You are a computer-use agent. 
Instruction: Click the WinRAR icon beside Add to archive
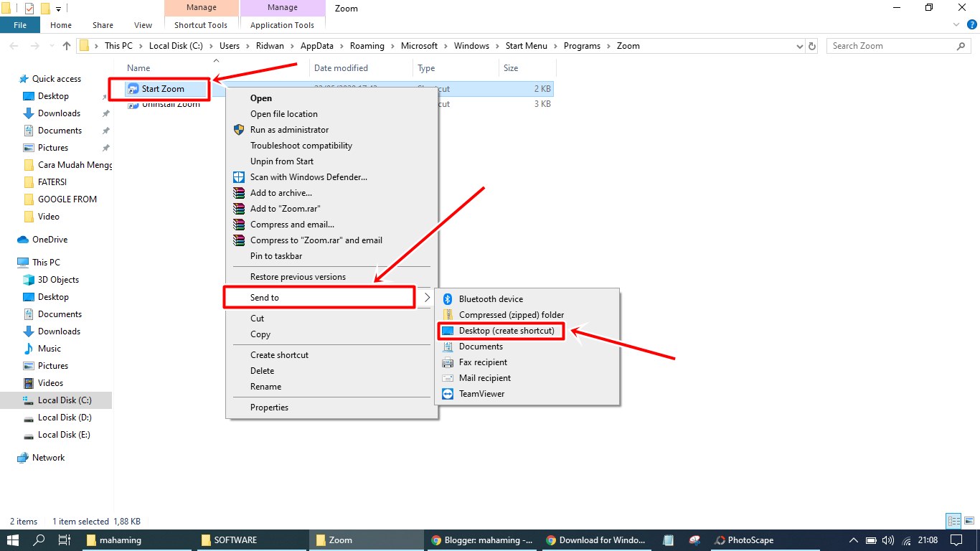[x=239, y=193]
